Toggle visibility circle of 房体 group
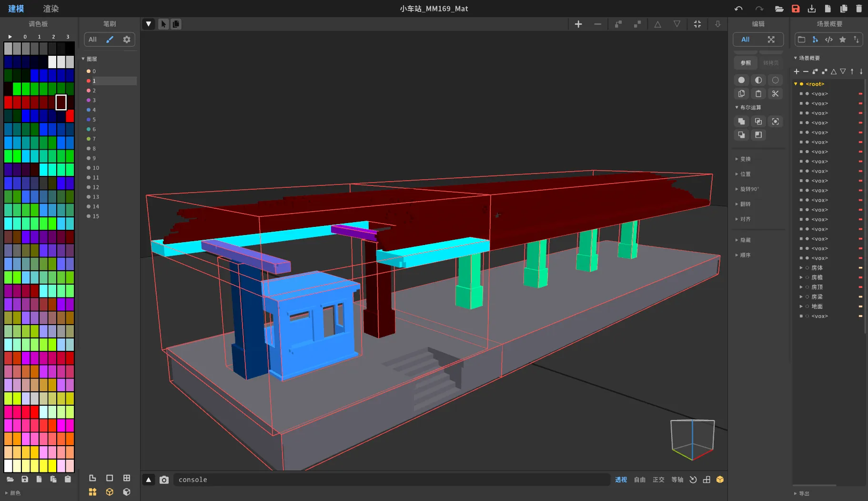 tap(807, 268)
